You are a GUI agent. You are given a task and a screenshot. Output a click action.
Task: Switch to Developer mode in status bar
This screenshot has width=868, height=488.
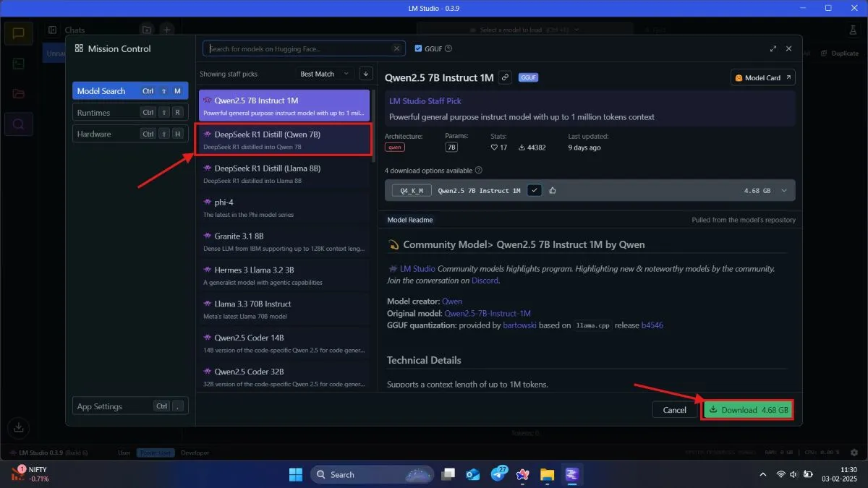pyautogui.click(x=195, y=453)
